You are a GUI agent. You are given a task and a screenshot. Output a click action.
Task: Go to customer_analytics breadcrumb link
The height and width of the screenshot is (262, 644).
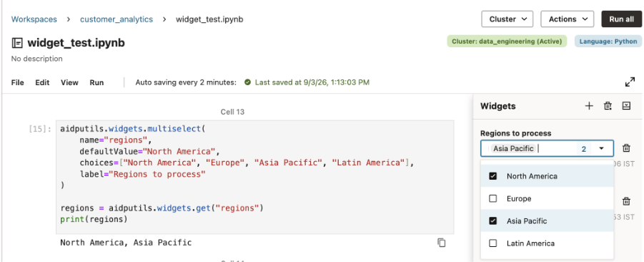click(x=117, y=19)
